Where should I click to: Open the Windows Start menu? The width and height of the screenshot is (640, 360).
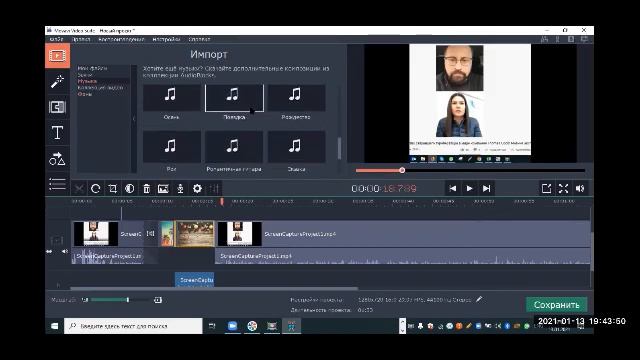tap(54, 326)
